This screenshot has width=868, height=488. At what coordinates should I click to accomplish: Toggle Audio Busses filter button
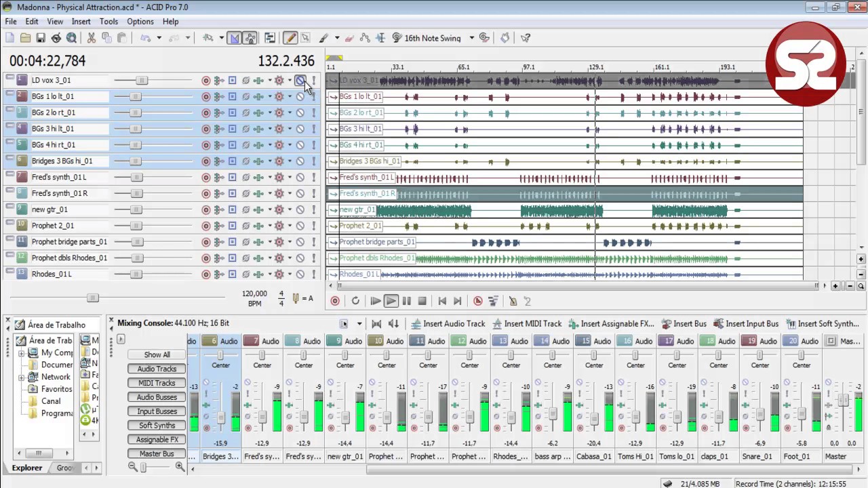[157, 397]
